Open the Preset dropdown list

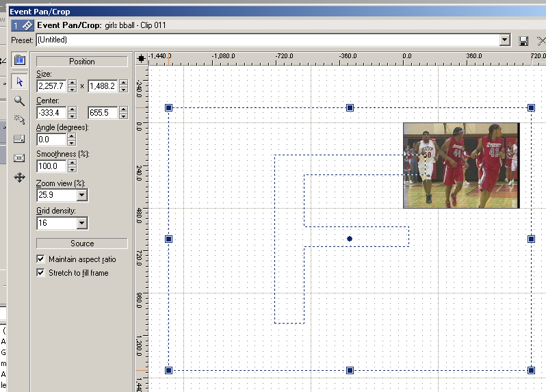pyautogui.click(x=505, y=40)
